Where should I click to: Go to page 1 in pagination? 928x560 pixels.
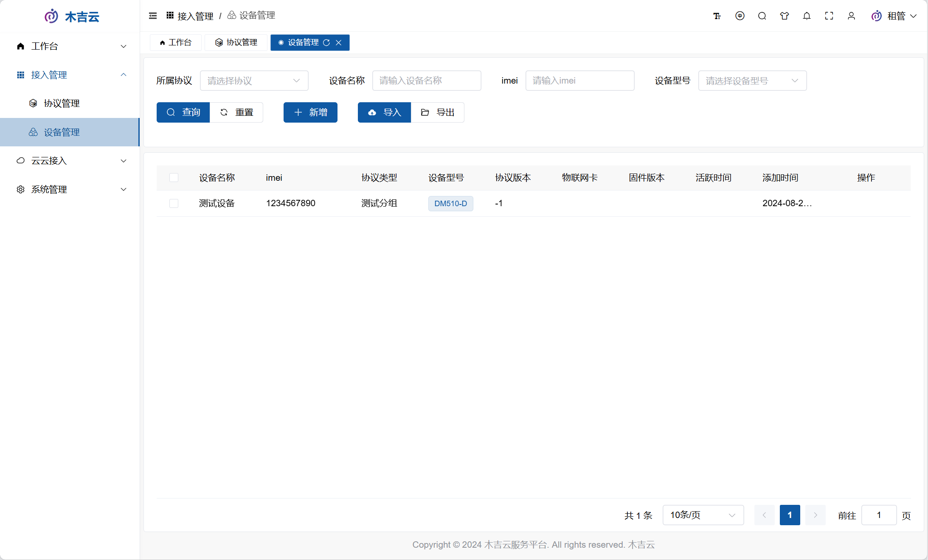pos(790,515)
